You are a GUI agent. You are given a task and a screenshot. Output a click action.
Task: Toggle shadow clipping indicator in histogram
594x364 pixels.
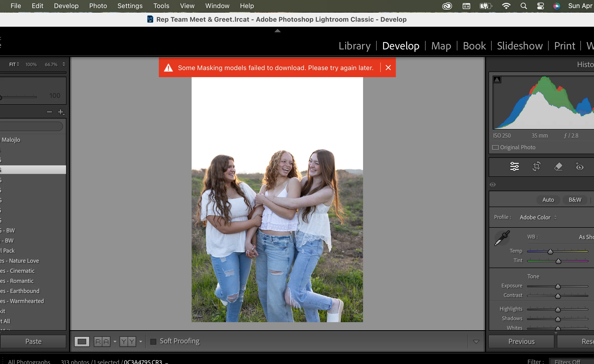click(497, 80)
